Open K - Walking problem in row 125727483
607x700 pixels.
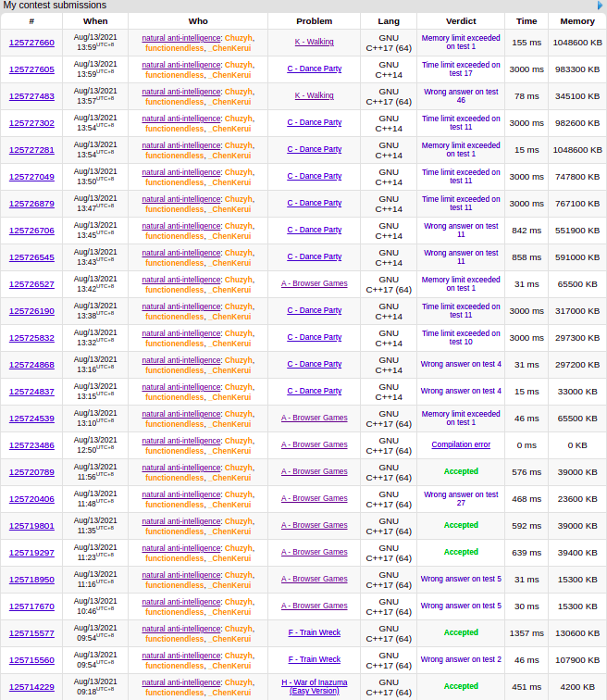(x=314, y=96)
